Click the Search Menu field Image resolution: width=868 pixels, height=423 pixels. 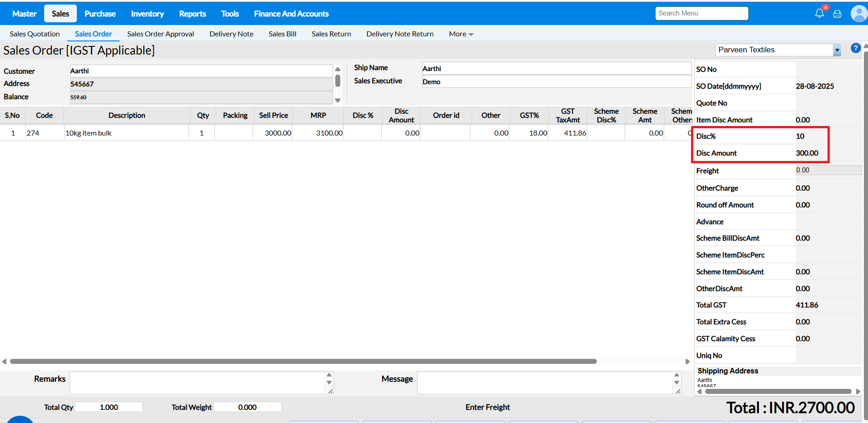pos(701,14)
